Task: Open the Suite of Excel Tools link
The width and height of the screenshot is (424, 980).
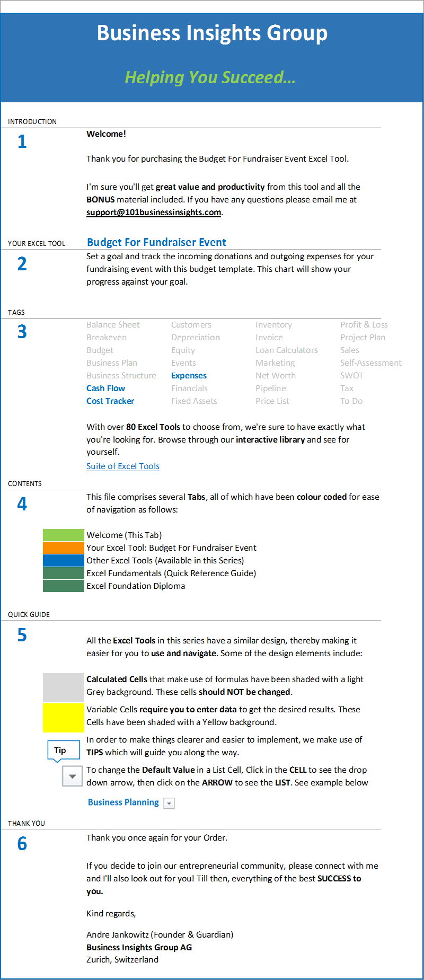Action: (x=123, y=466)
